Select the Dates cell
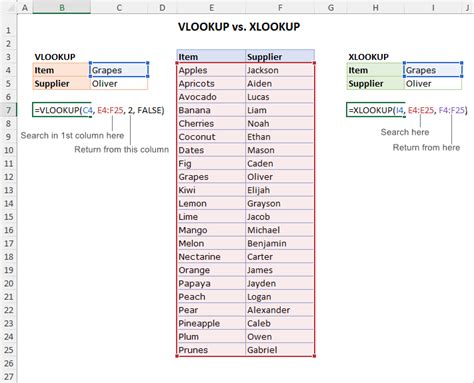 [211, 150]
